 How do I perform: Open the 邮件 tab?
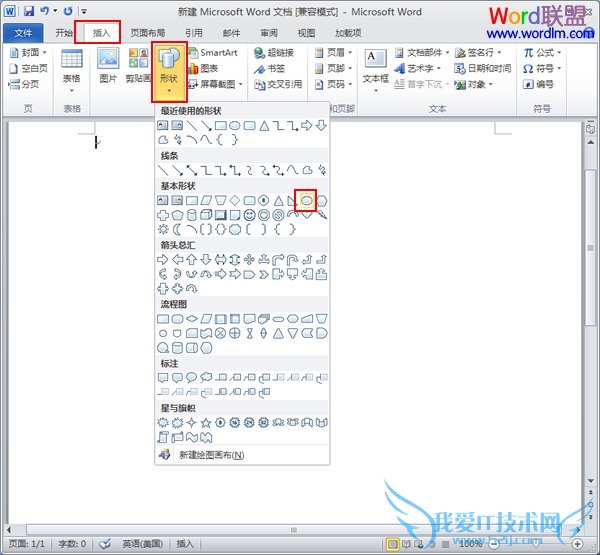tap(231, 33)
